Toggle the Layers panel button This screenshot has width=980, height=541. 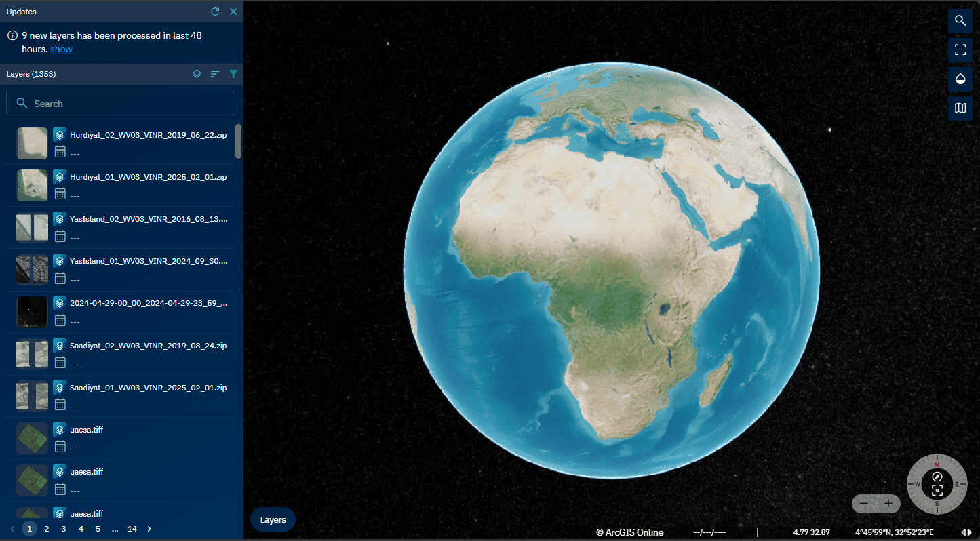pos(273,519)
